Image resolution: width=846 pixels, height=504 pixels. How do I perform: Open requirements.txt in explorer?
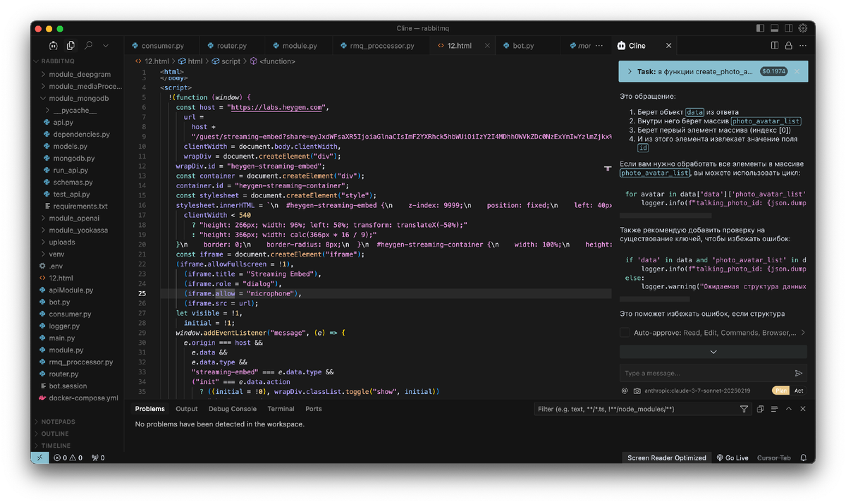point(80,206)
